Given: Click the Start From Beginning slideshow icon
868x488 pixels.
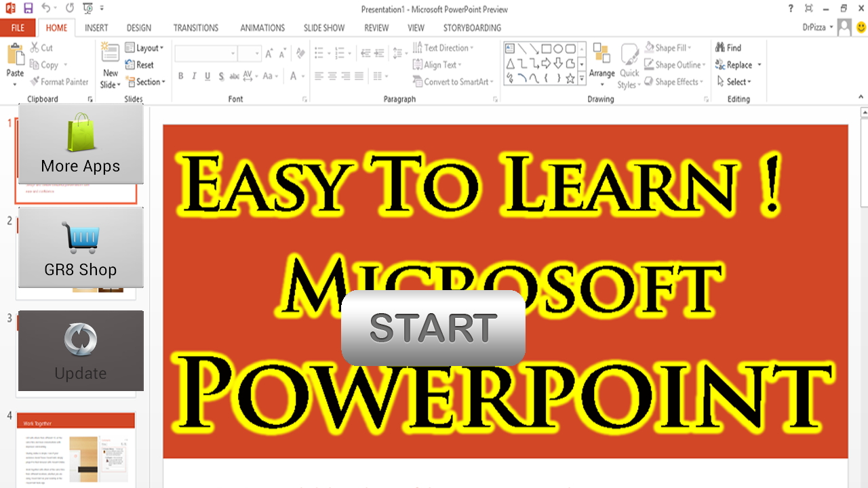Looking at the screenshot, I should tap(87, 9).
